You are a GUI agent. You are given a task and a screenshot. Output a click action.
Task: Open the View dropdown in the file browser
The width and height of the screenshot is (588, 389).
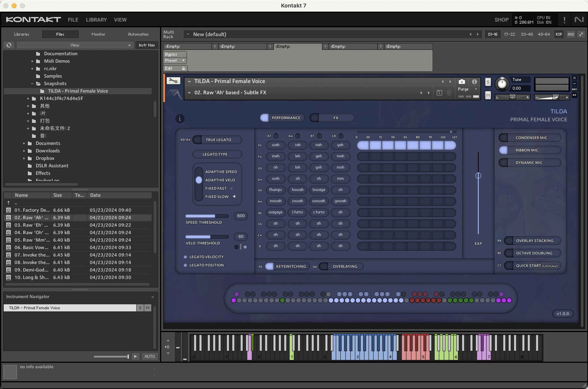coord(74,45)
